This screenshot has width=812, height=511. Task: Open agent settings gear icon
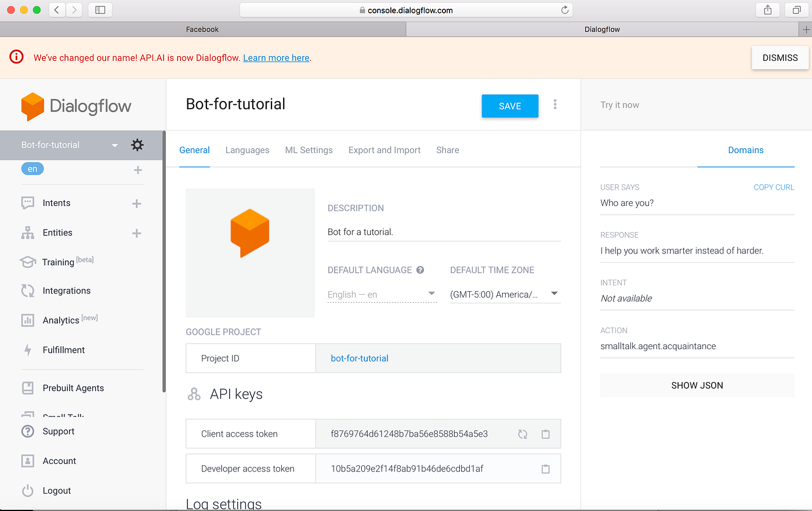click(137, 145)
